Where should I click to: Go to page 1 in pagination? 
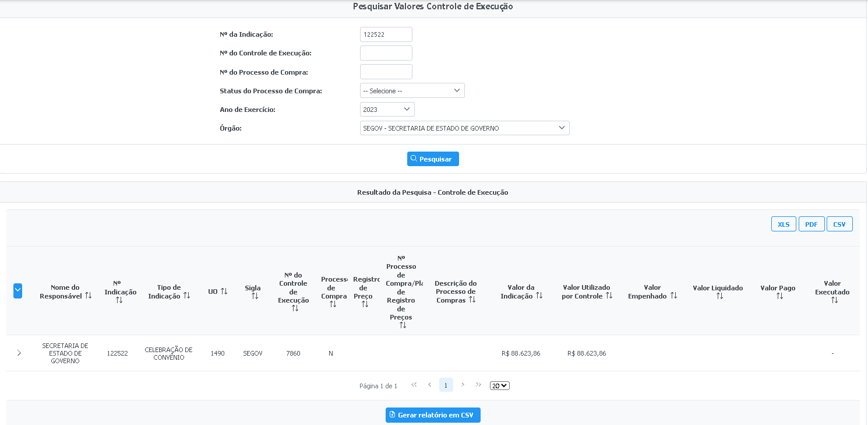tap(446, 385)
